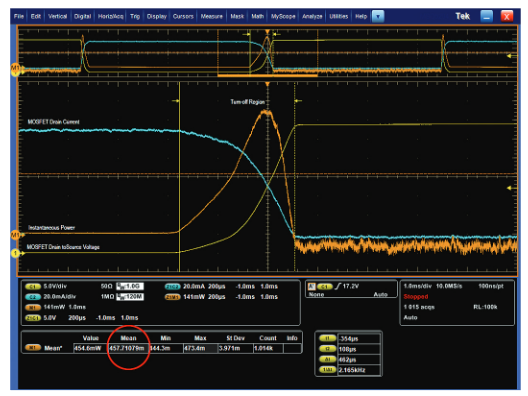Open the Help menu
Image resolution: width=528 pixels, height=396 pixels.
(361, 16)
